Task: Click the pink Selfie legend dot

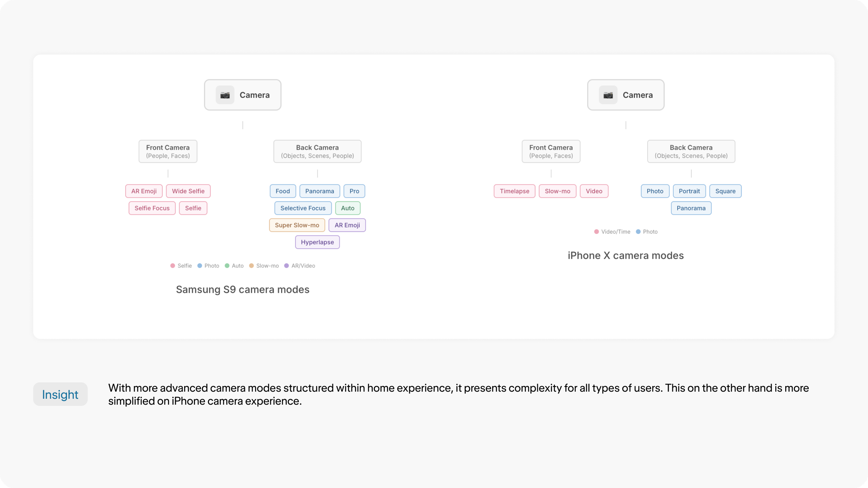Action: point(173,266)
